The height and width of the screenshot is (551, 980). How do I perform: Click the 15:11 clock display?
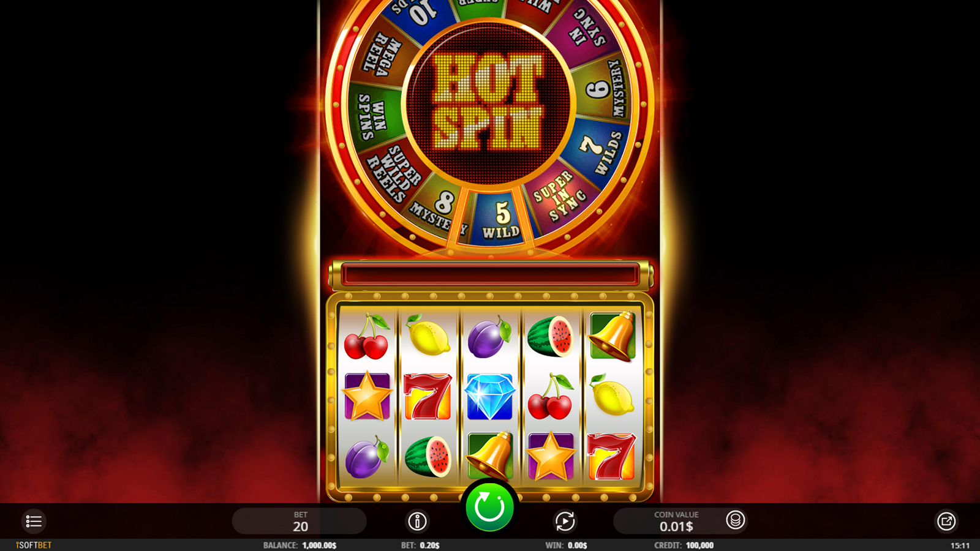point(960,545)
